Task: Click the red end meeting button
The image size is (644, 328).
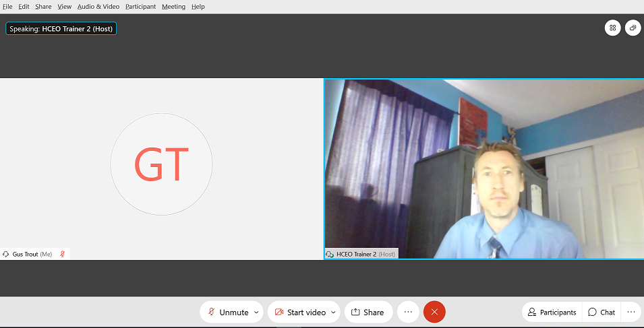Action: click(x=434, y=312)
